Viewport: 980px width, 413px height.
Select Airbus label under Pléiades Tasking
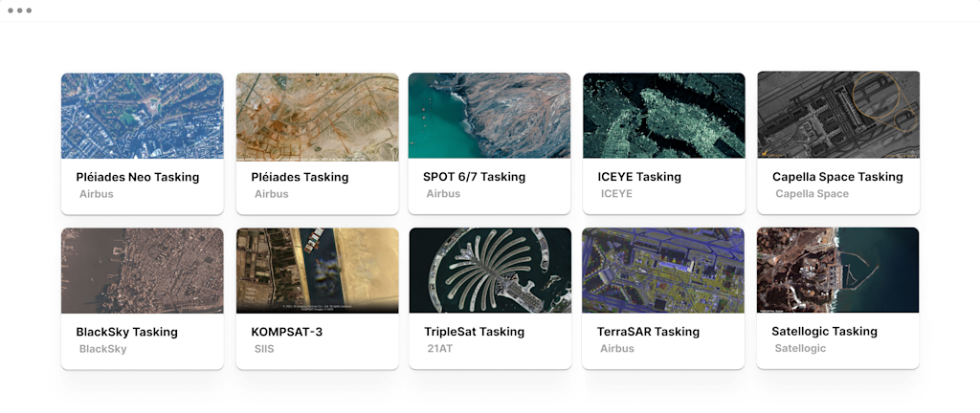tap(271, 194)
